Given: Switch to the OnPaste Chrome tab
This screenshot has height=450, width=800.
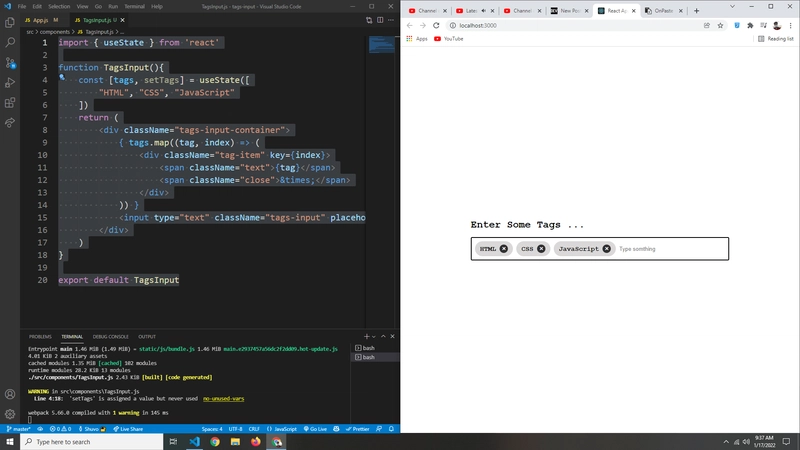Looking at the screenshot, I should tap(663, 11).
